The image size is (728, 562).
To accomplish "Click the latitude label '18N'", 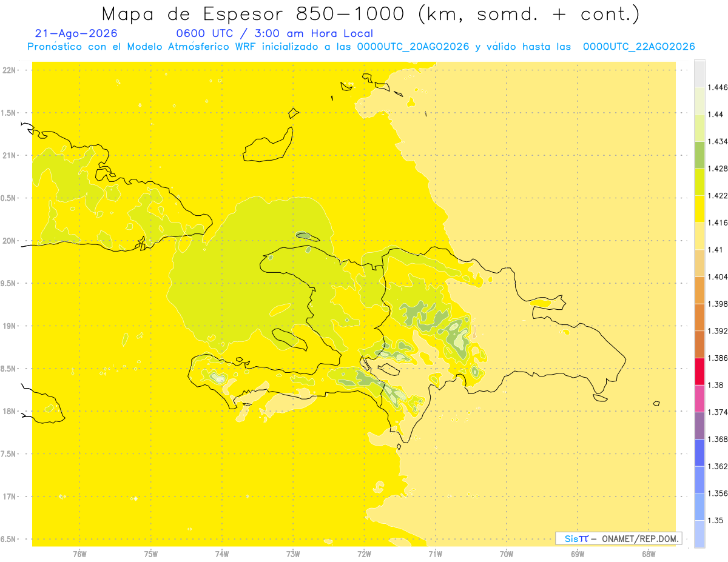I will [10, 411].
